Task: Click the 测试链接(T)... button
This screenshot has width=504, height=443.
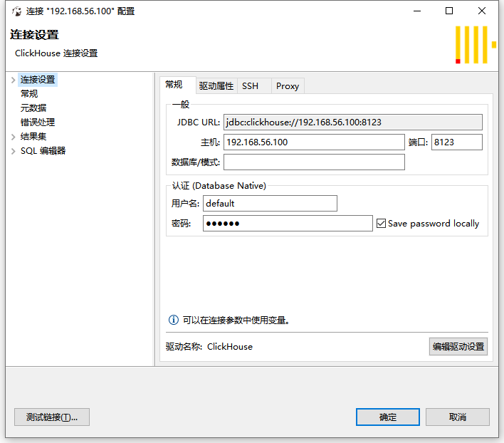Action: coord(52,417)
